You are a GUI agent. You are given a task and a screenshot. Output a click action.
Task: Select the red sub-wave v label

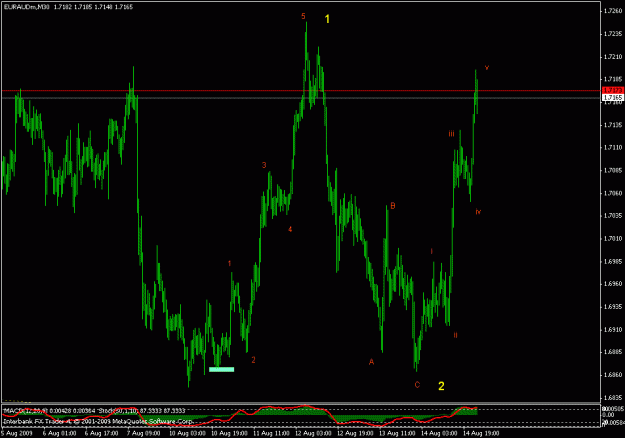coord(487,68)
